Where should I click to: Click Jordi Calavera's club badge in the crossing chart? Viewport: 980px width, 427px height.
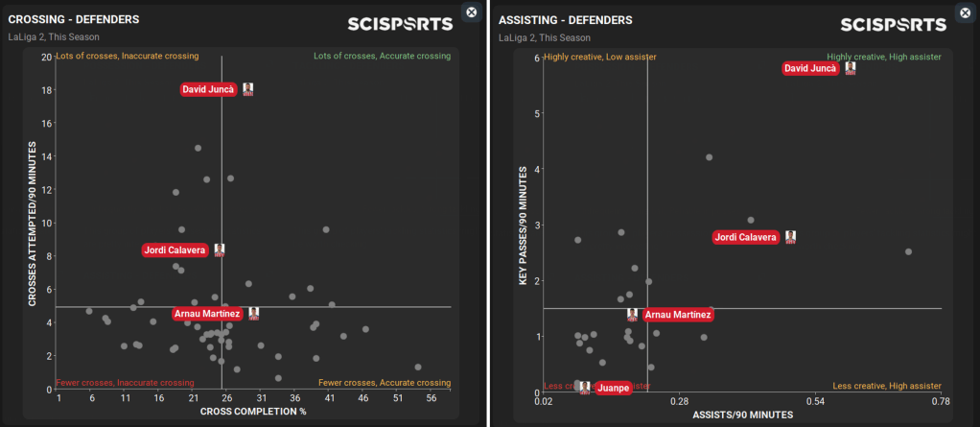(x=220, y=250)
